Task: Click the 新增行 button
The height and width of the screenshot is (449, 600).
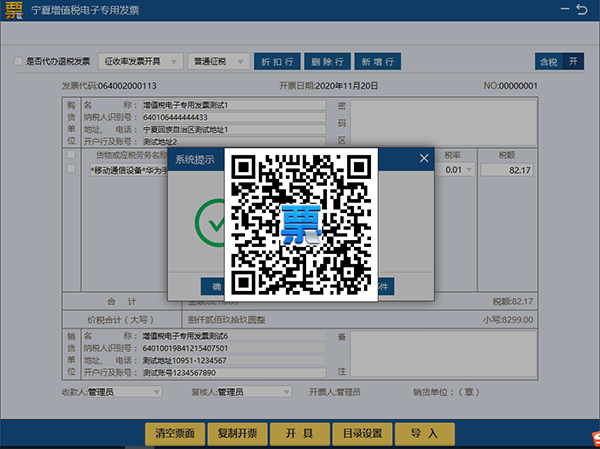Action: (x=378, y=61)
